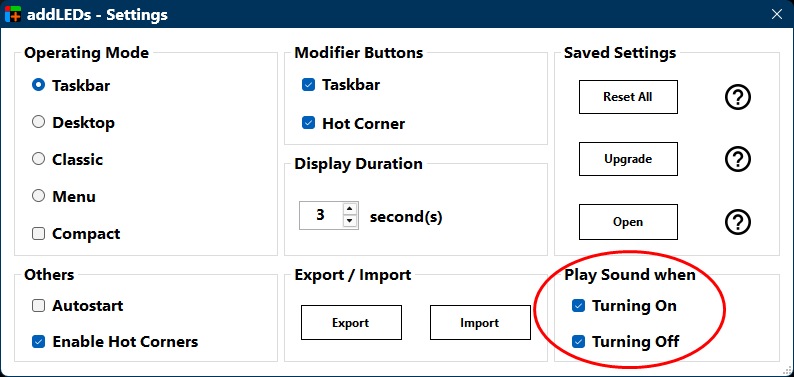The width and height of the screenshot is (794, 377).
Task: Open saved settings with Open button
Action: pyautogui.click(x=628, y=222)
